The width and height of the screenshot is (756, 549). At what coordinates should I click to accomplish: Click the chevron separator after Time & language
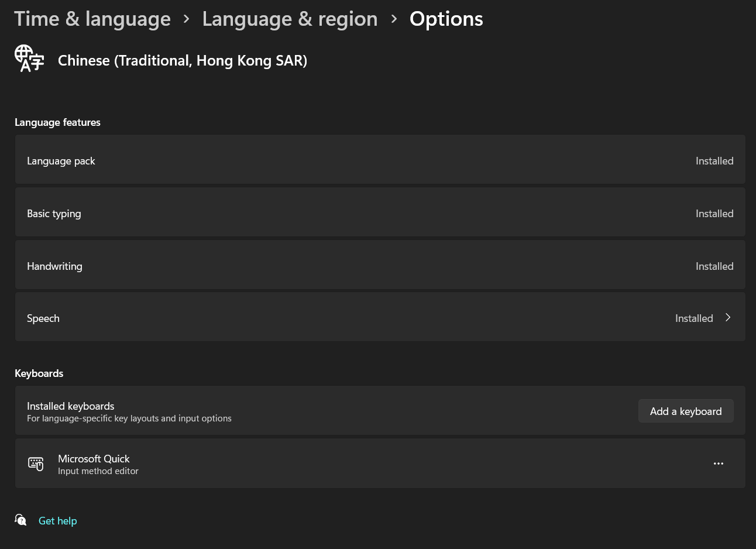click(x=186, y=18)
